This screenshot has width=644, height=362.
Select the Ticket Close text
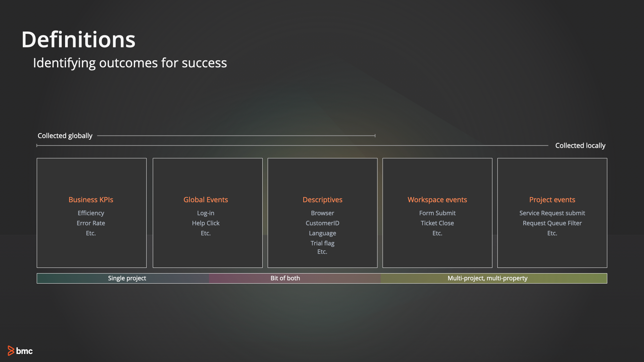pos(437,223)
